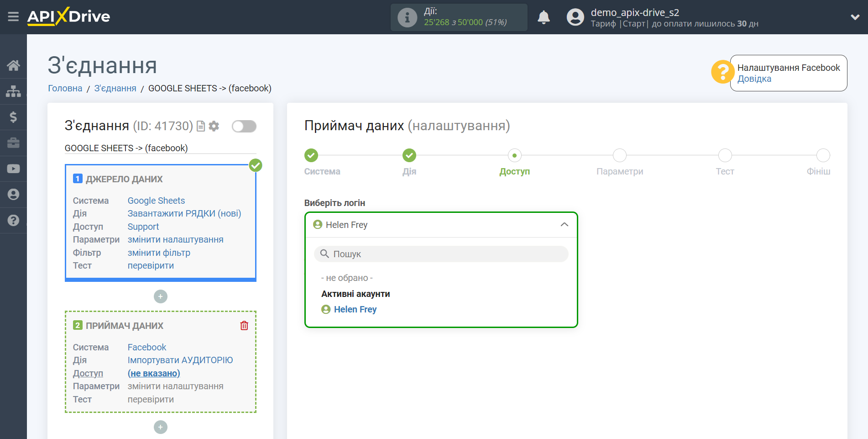
Task: Open the Facebook system link
Action: (147, 347)
